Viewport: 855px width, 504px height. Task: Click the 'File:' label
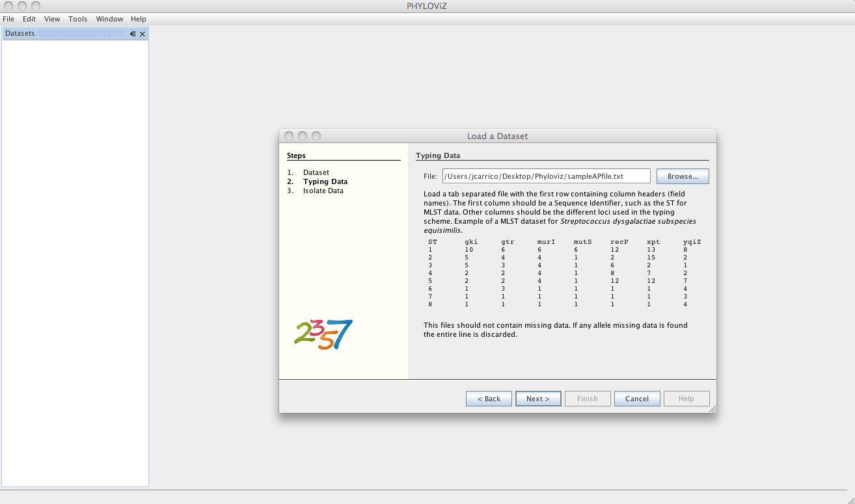(x=430, y=176)
